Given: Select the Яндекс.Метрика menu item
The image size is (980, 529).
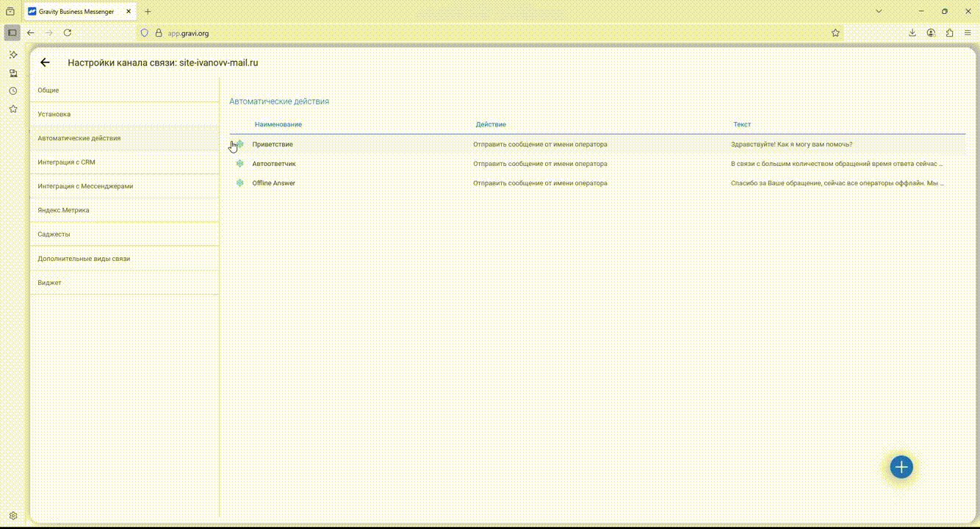Looking at the screenshot, I should (x=63, y=210).
